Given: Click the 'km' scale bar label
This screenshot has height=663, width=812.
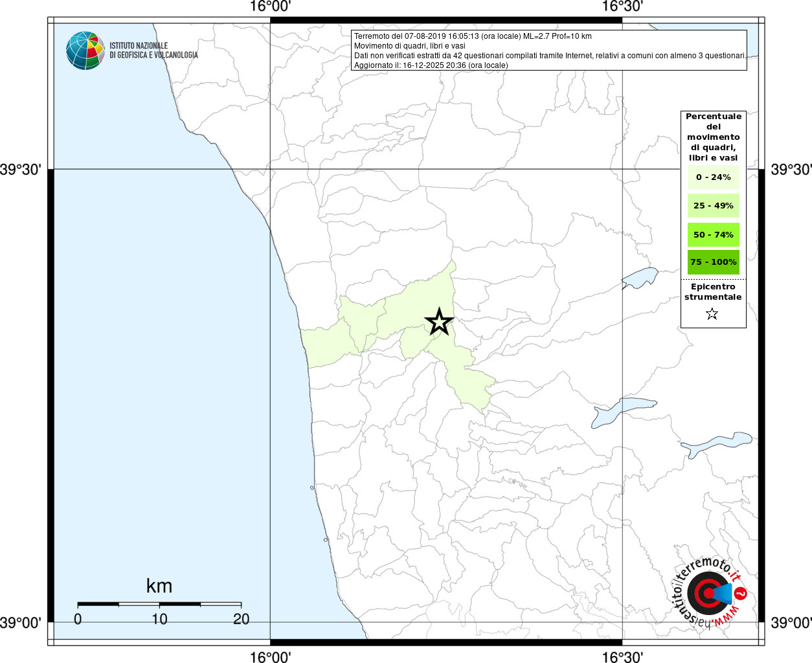Looking at the screenshot, I should pyautogui.click(x=159, y=585).
